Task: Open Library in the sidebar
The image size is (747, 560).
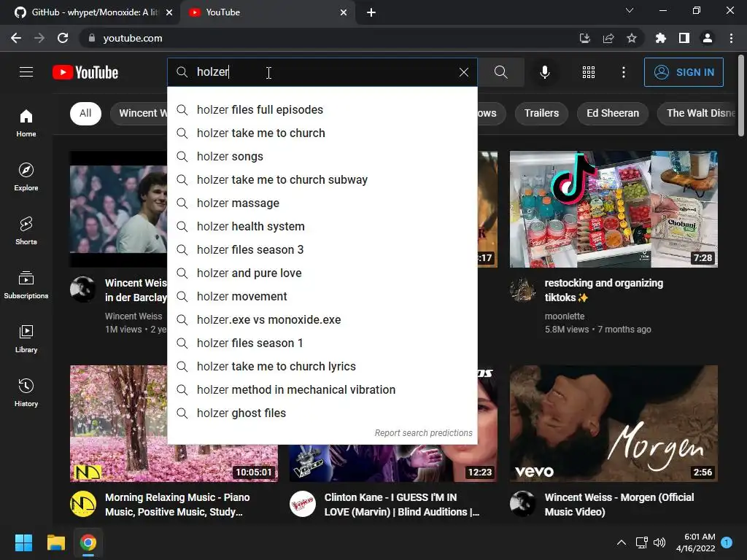Action: (x=26, y=339)
